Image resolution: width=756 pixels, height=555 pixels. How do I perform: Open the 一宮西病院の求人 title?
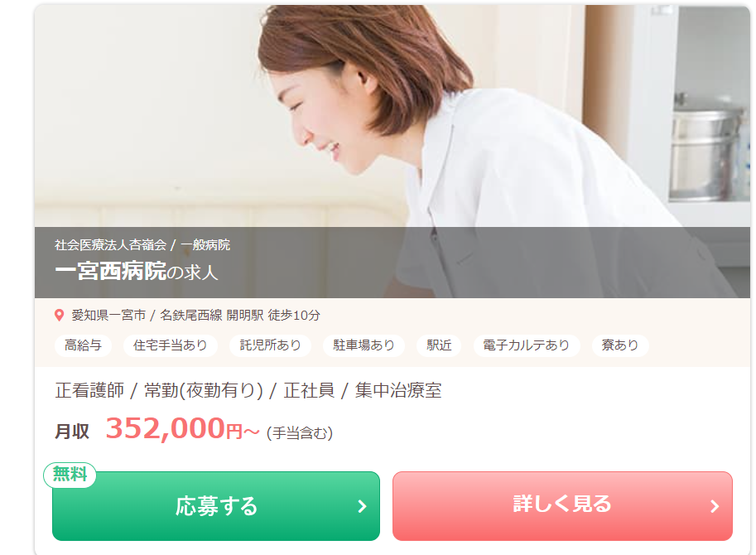pos(137,271)
